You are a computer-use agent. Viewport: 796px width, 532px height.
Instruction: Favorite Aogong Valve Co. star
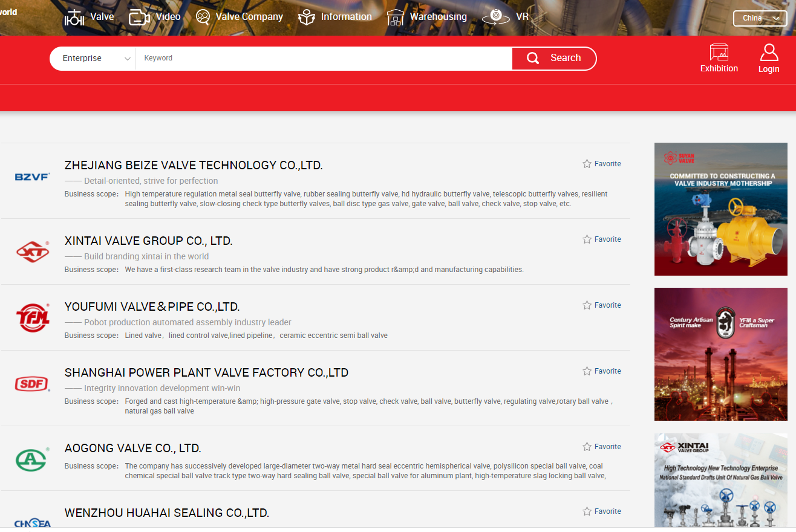tap(587, 447)
